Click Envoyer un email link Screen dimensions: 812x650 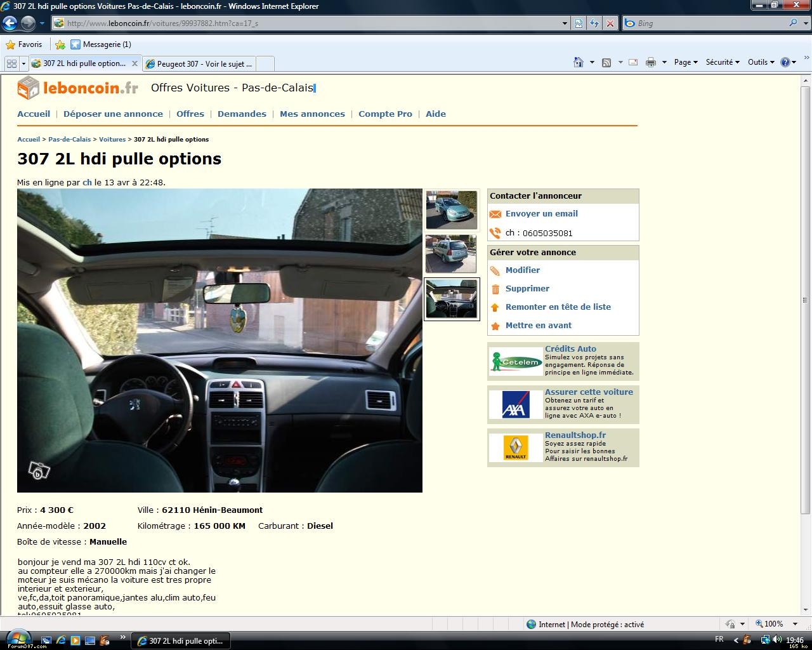point(541,214)
